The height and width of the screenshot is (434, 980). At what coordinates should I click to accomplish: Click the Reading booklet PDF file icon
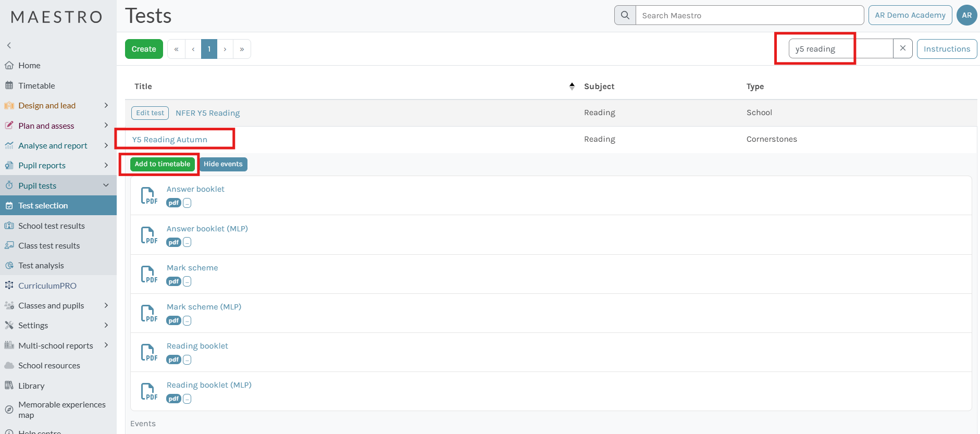pyautogui.click(x=149, y=353)
